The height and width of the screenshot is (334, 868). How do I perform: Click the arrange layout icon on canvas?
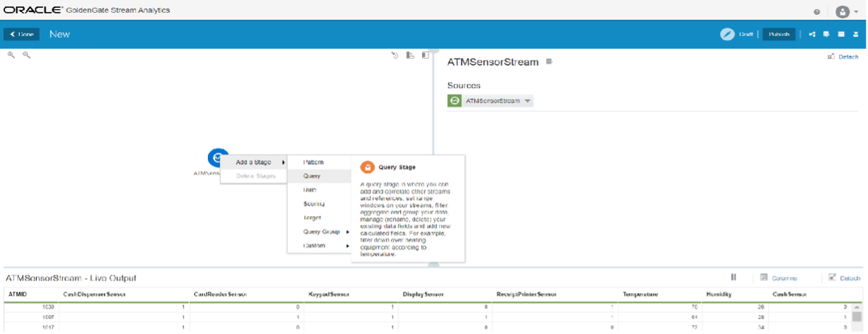[x=410, y=55]
